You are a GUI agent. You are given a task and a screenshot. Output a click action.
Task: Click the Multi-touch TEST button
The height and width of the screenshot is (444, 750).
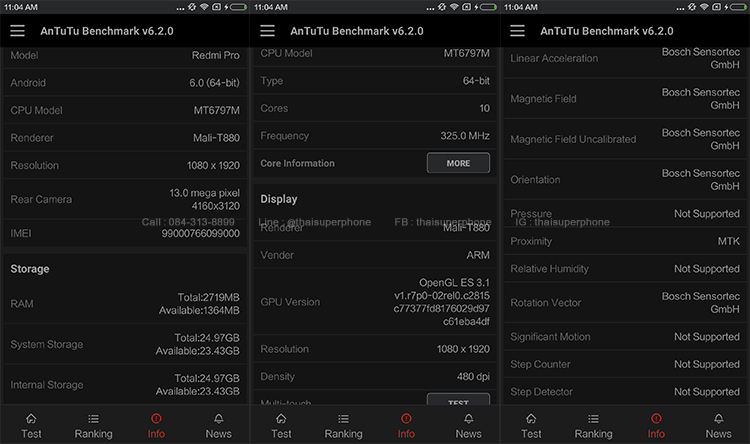458,400
